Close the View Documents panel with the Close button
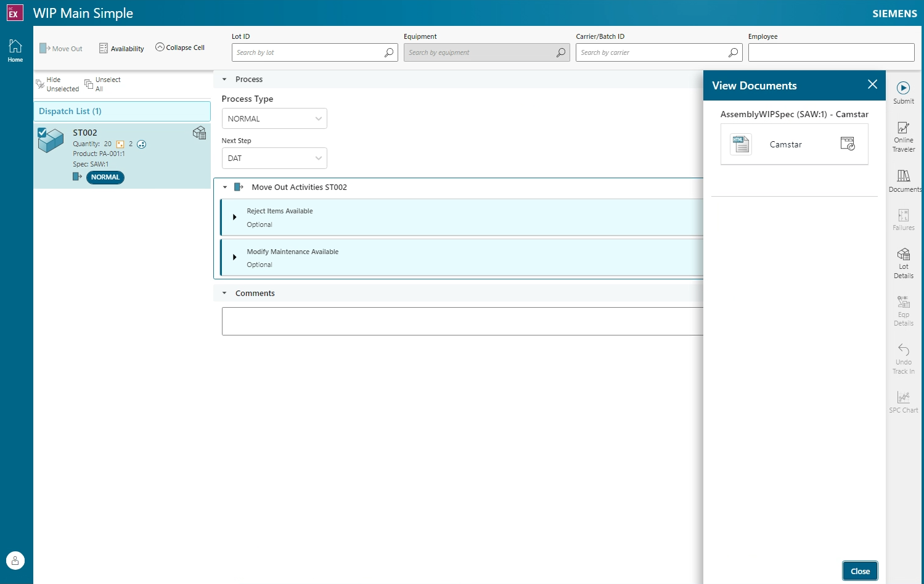 coord(859,570)
